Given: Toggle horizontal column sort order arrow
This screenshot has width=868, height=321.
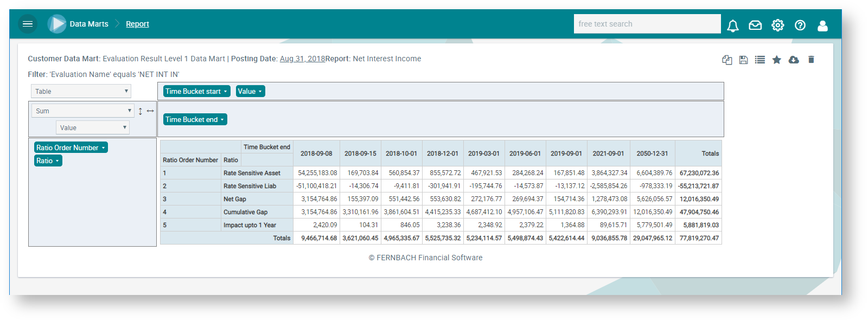Looking at the screenshot, I should coord(150,111).
